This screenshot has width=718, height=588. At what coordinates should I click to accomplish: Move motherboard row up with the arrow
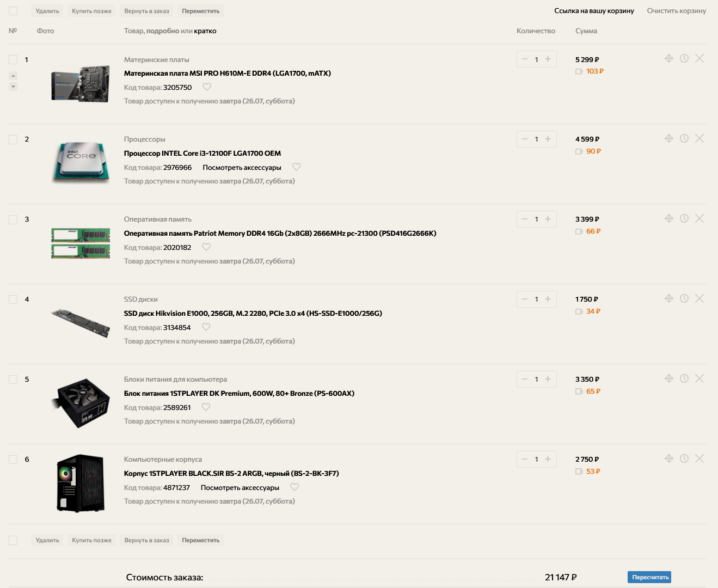[x=13, y=76]
